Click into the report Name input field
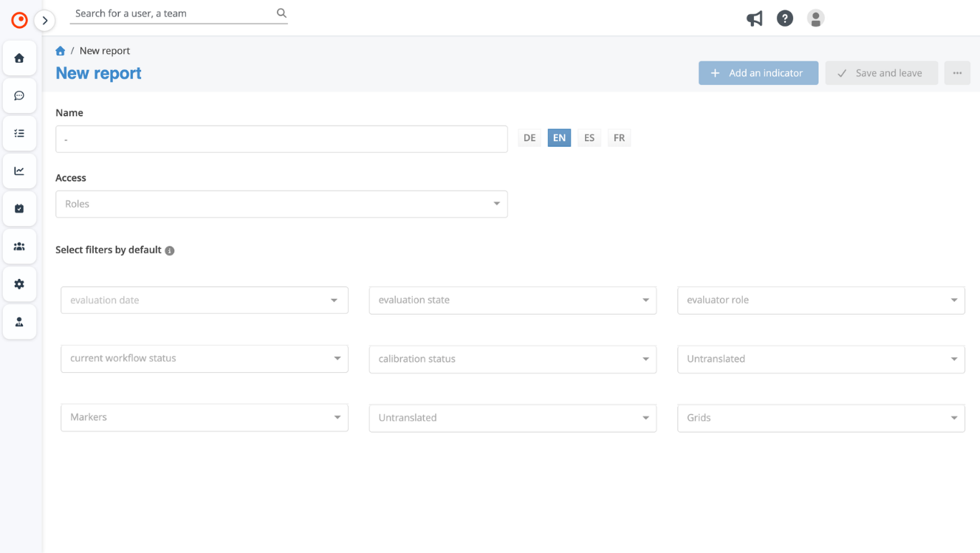This screenshot has height=553, width=980. click(281, 140)
